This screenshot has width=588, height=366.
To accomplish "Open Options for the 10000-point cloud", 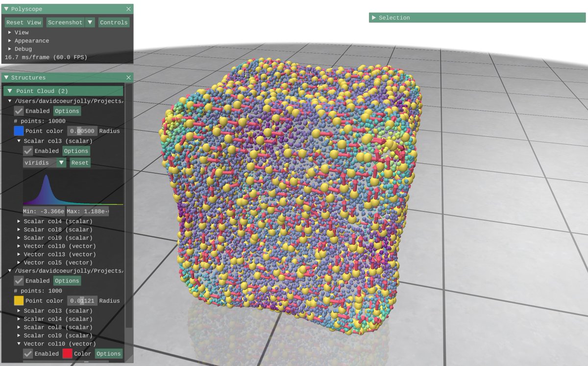I will click(x=67, y=111).
